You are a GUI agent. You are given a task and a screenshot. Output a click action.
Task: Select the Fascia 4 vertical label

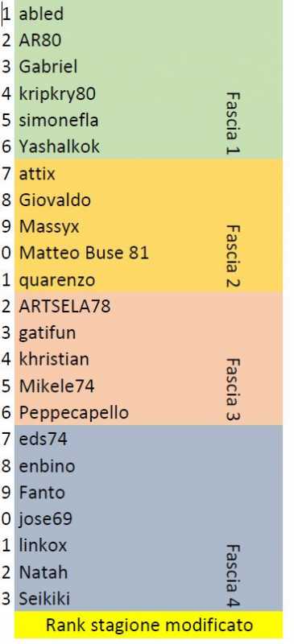233,576
